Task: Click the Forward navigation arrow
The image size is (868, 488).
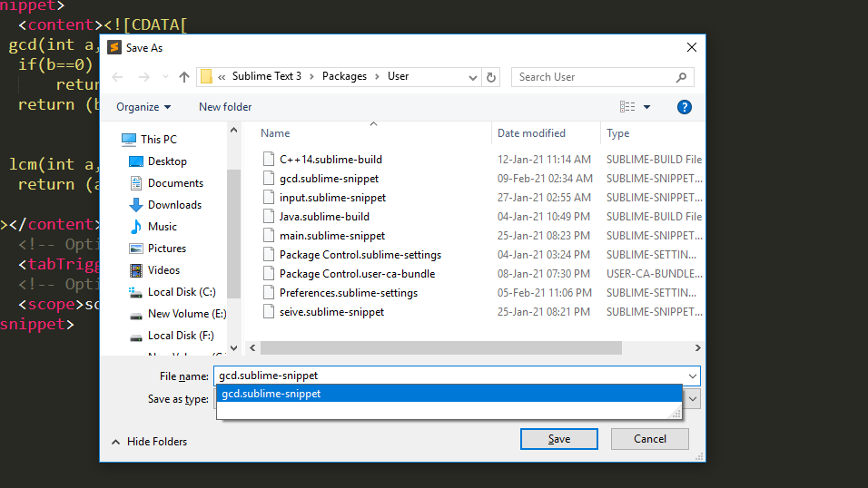Action: tap(144, 77)
